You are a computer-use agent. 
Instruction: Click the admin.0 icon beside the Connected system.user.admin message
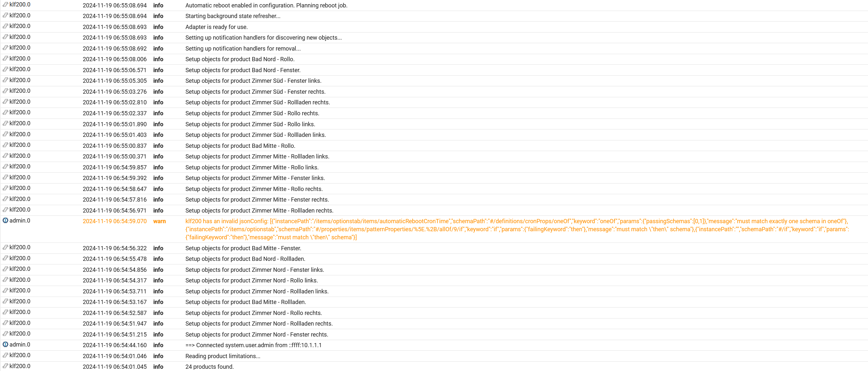tap(5, 344)
